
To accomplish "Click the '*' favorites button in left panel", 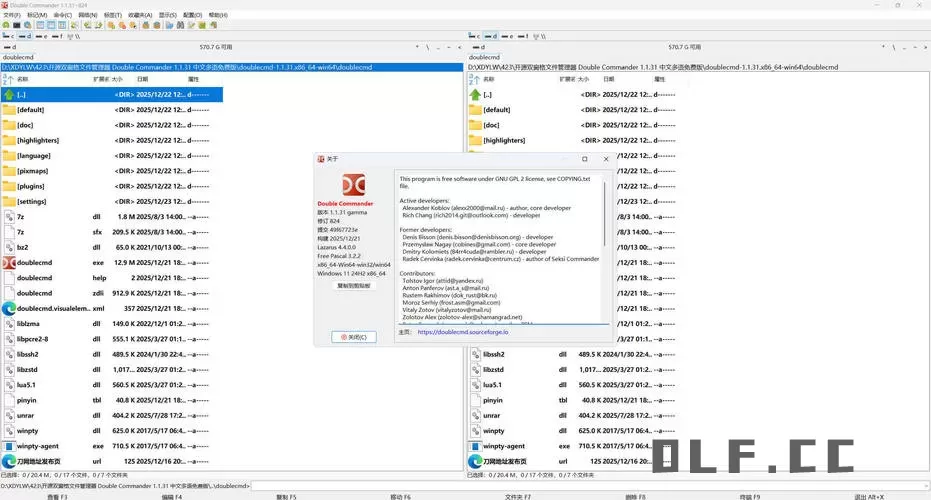I will 417,47.
